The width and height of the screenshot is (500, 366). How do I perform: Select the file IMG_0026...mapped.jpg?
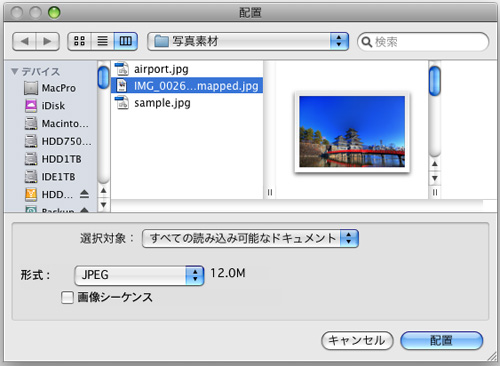click(187, 86)
